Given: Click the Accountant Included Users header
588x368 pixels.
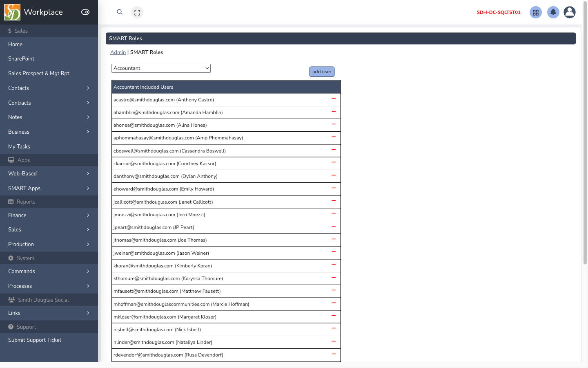Looking at the screenshot, I should (x=226, y=87).
